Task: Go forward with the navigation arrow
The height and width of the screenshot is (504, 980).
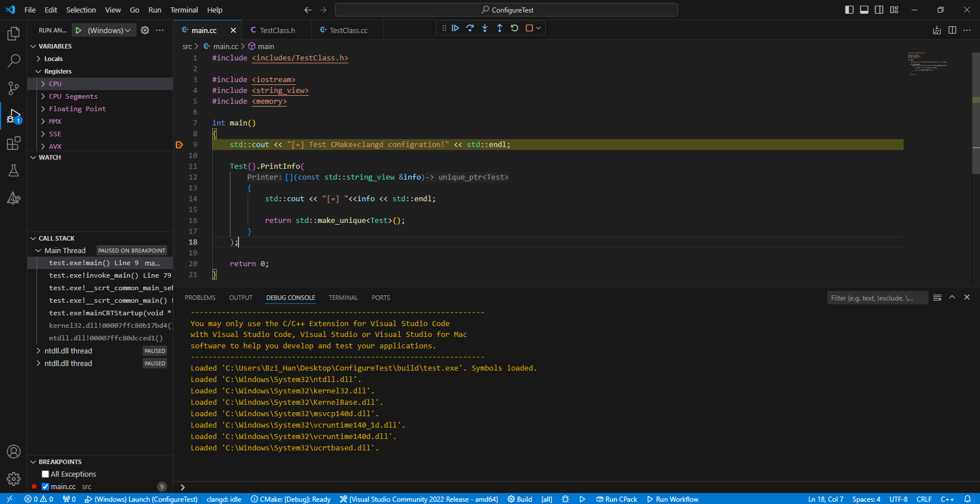Action: 323,10
